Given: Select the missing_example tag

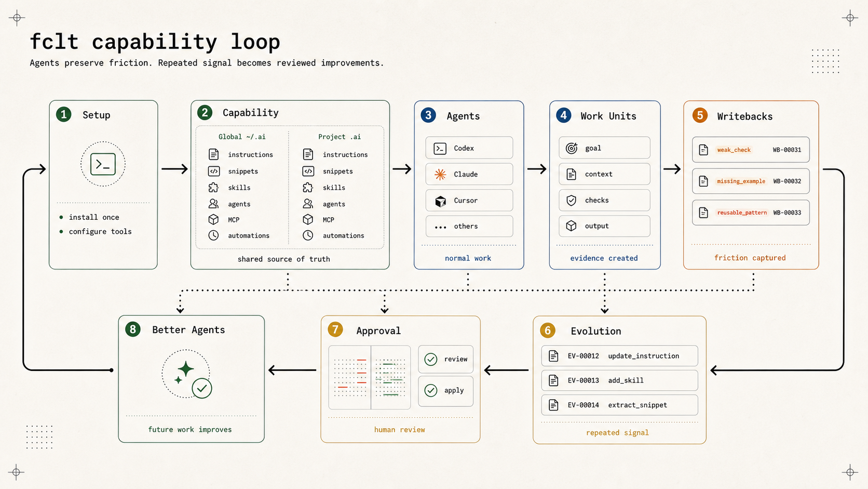Looking at the screenshot, I should point(741,181).
